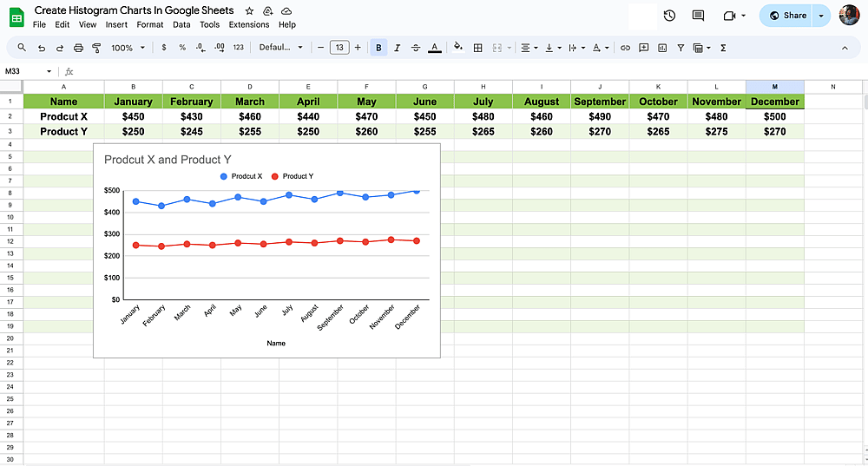Decrease the font size
Viewport: 868px width, 466px height.
click(x=320, y=48)
